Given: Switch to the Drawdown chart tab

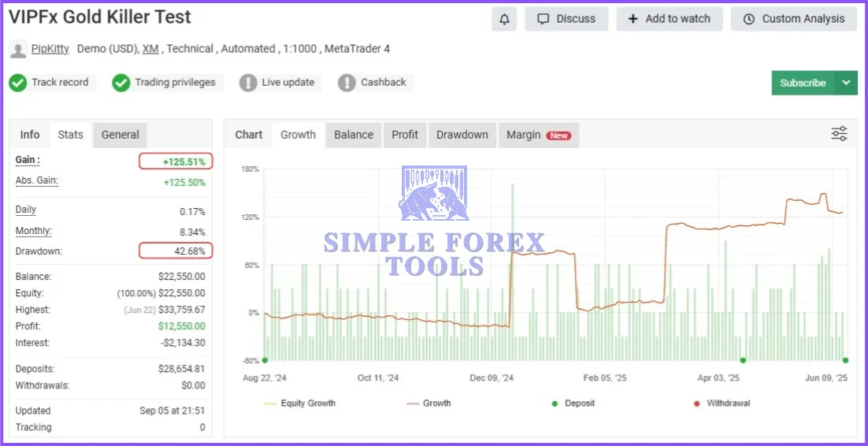Looking at the screenshot, I should click(462, 135).
